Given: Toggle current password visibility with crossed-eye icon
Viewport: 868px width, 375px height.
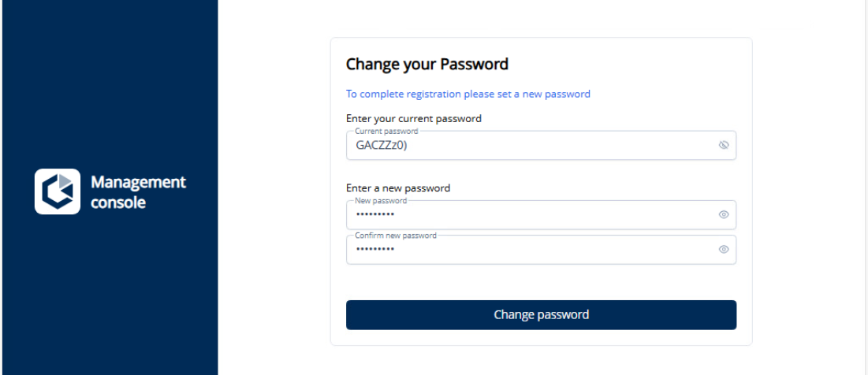Looking at the screenshot, I should pos(724,145).
